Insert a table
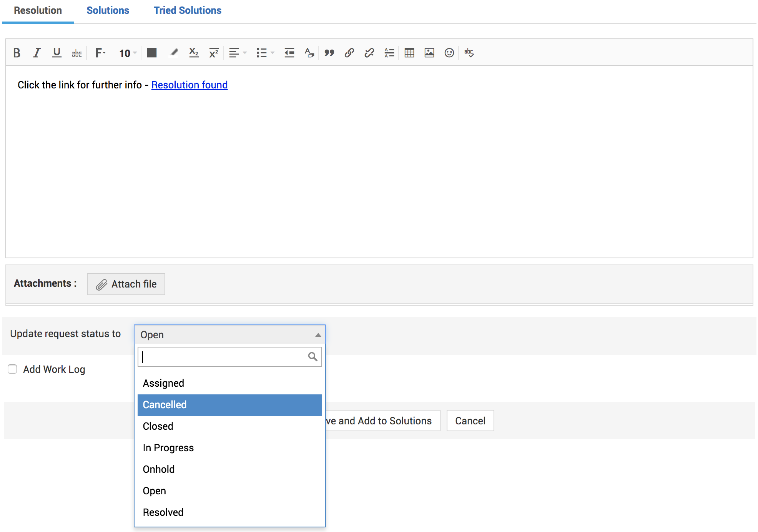758x532 pixels. [409, 53]
